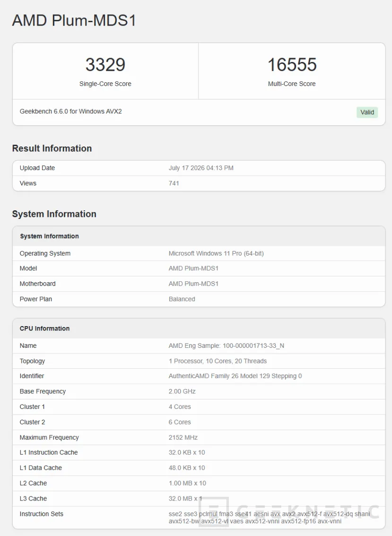The image size is (392, 536).
Task: Select L2 Cache value 1.00 MB x 10
Action: 187,484
